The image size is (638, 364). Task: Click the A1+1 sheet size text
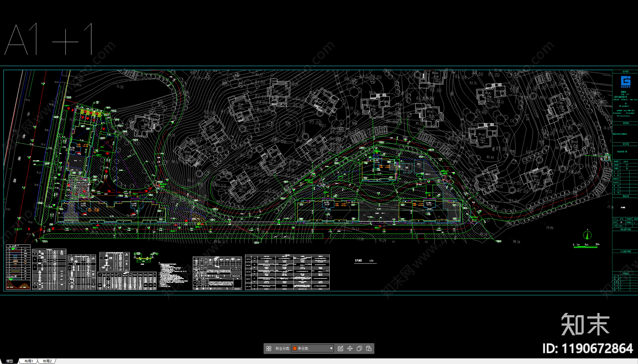point(49,39)
